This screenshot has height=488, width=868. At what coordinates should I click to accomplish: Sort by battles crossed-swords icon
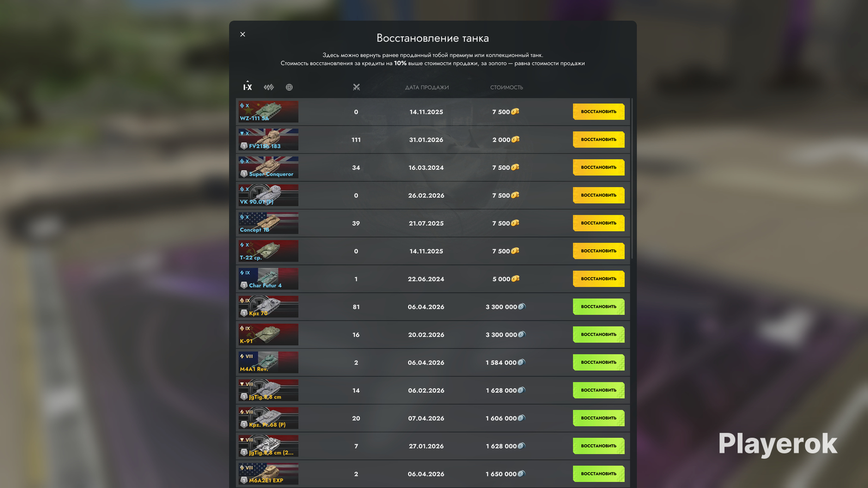(x=356, y=87)
